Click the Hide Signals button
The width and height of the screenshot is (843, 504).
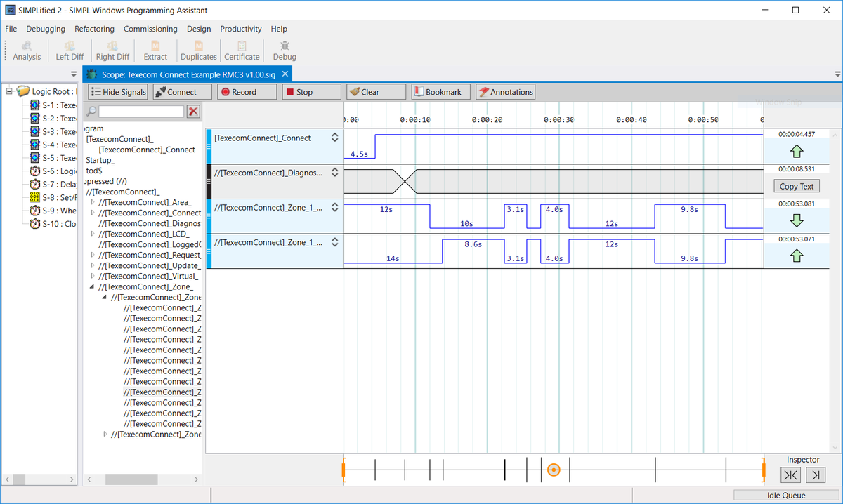[x=118, y=92]
